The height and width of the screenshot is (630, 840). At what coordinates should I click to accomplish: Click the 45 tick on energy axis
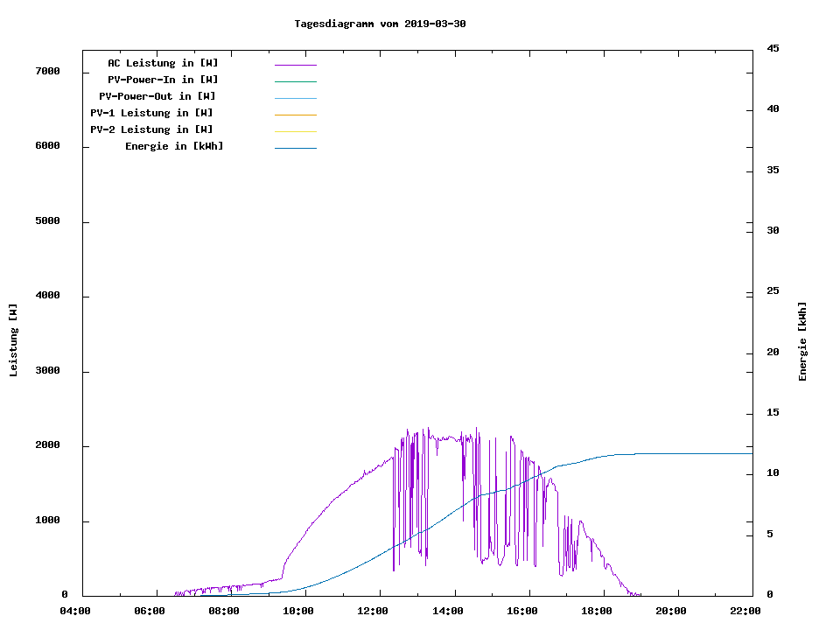773,49
